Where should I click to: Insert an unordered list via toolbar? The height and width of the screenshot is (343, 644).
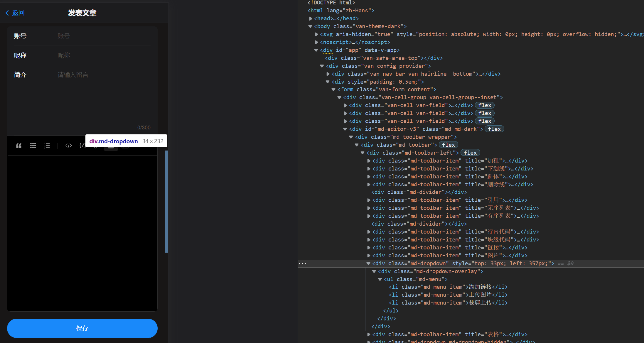(x=33, y=146)
